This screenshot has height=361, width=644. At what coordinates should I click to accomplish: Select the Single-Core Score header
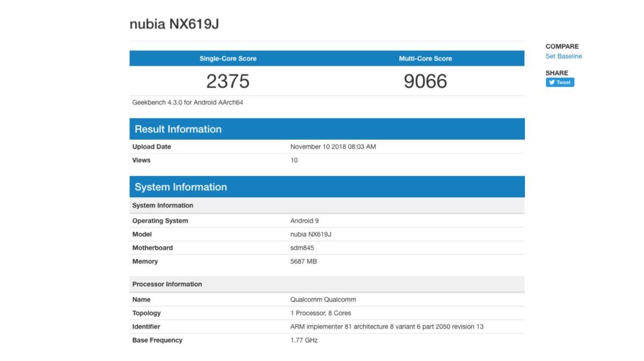[228, 58]
